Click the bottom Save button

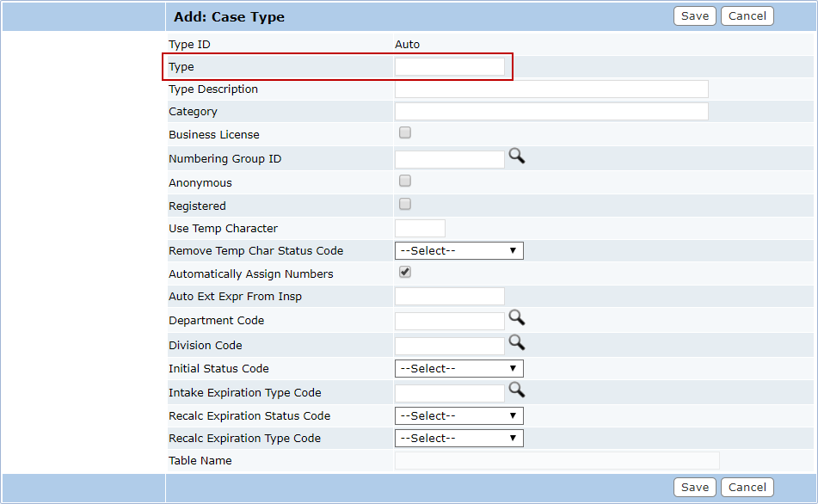click(x=694, y=488)
